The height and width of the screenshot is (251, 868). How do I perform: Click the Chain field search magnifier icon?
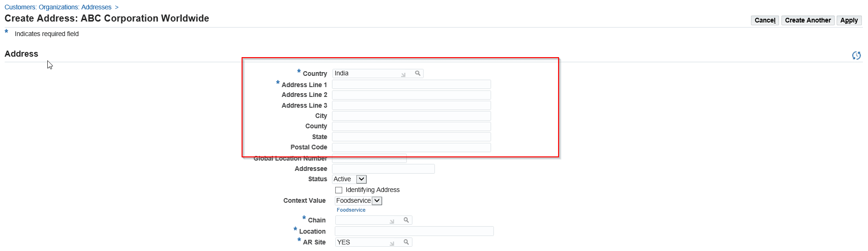click(406, 220)
